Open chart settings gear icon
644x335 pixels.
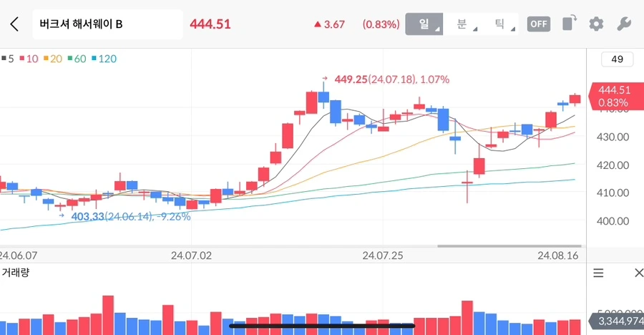[x=596, y=24]
